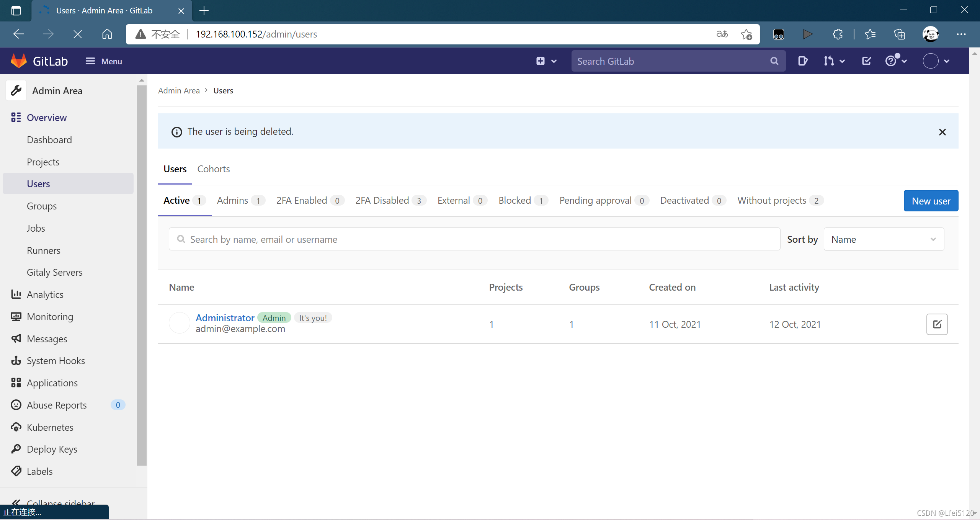Open the Administrator user link
Image resolution: width=980 pixels, height=520 pixels.
225,317
